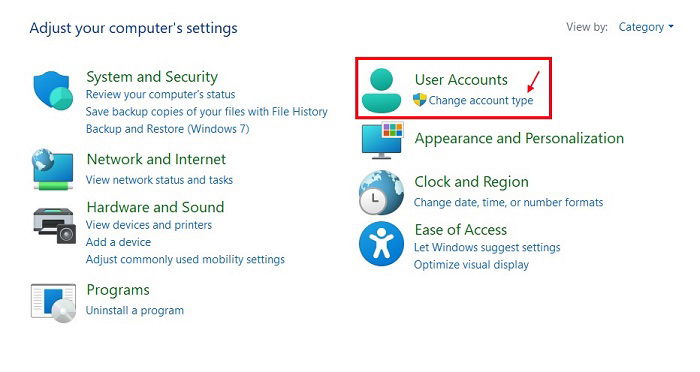Screen dimensions: 700x372
Task: Open the Programs disc icon
Action: tap(53, 303)
